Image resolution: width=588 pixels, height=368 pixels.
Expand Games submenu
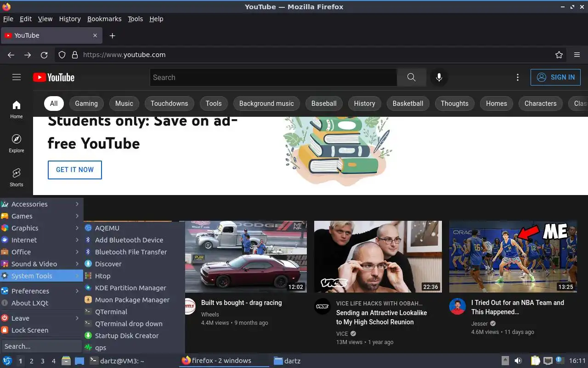coord(41,216)
